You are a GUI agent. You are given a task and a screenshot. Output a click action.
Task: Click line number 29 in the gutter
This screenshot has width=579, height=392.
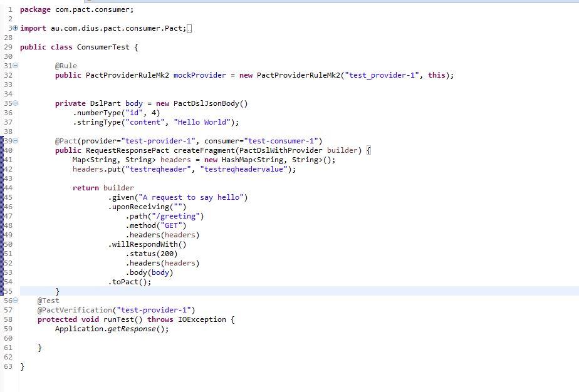(8, 47)
